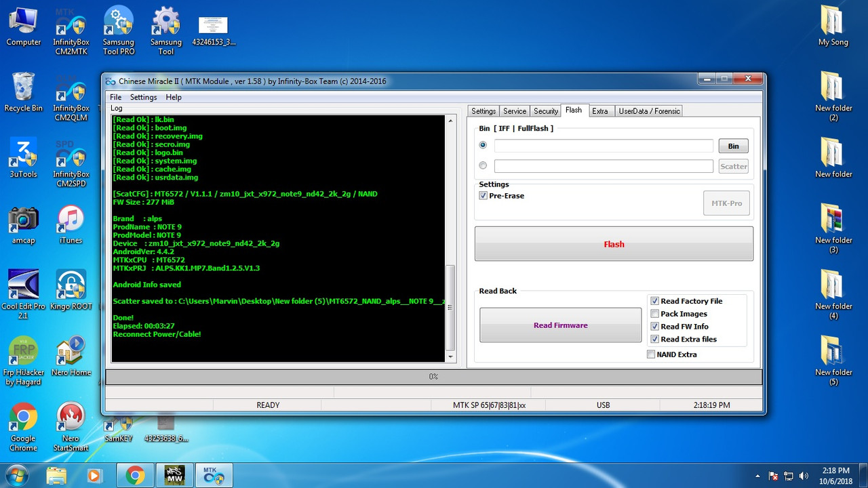Click the Scatter browse button
Image resolution: width=868 pixels, height=488 pixels.
coord(733,166)
